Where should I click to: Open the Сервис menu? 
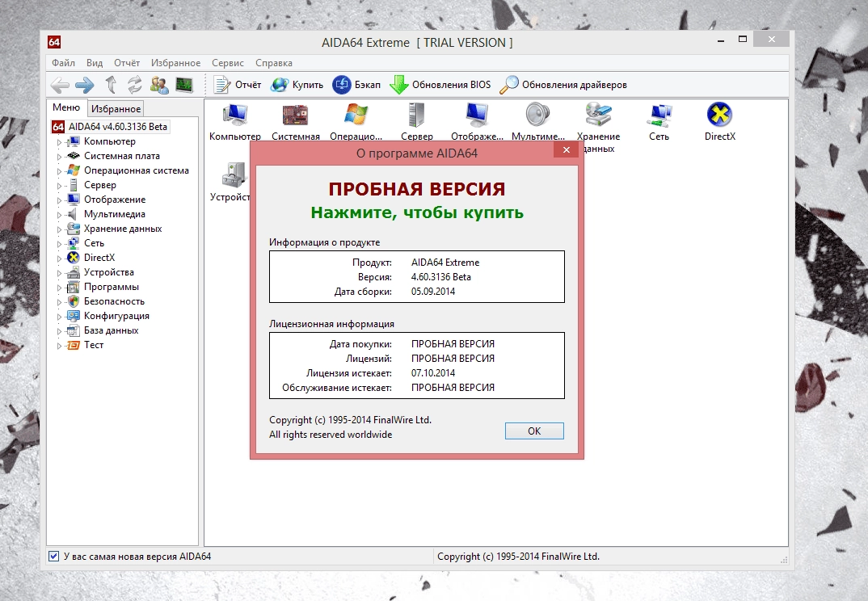(228, 62)
